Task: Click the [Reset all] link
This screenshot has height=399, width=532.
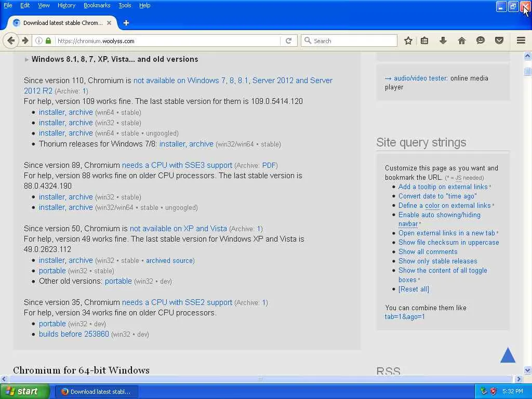Action: [x=414, y=289]
